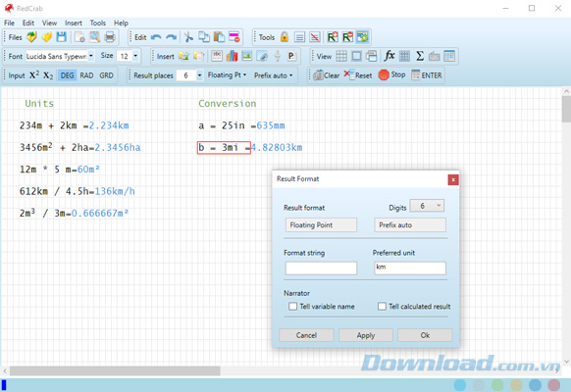Image resolution: width=571 pixels, height=392 pixels.
Task: Open the Insert menu
Action: [x=74, y=23]
